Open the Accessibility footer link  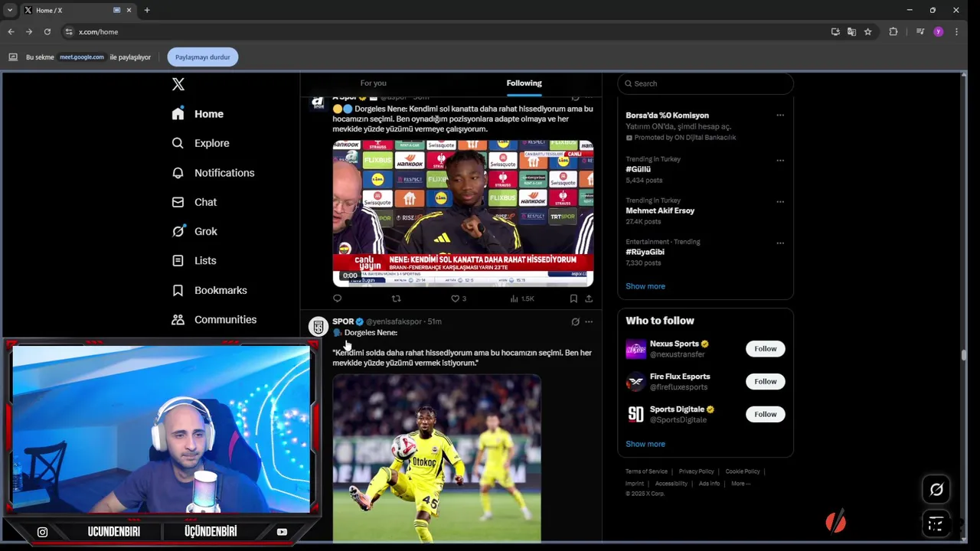tap(671, 484)
